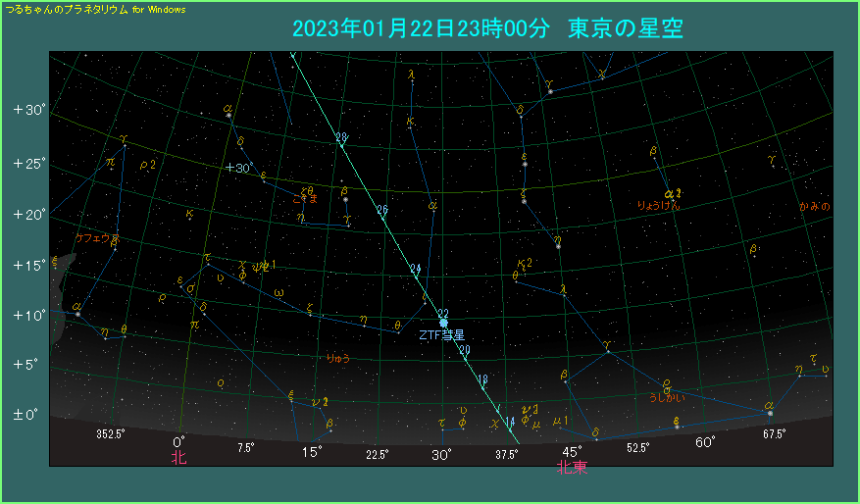Click the りょうけん constellation label
The height and width of the screenshot is (504, 860).
[x=658, y=205]
